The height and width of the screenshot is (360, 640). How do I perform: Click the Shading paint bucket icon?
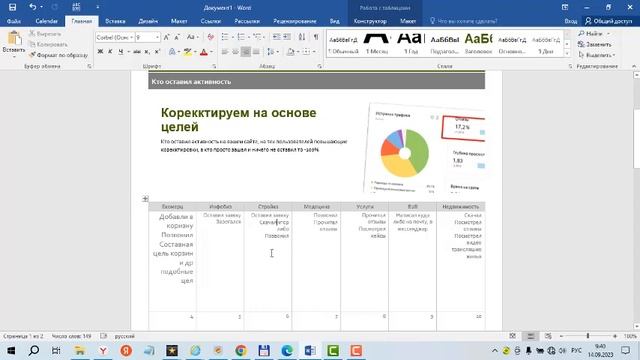pos(290,52)
